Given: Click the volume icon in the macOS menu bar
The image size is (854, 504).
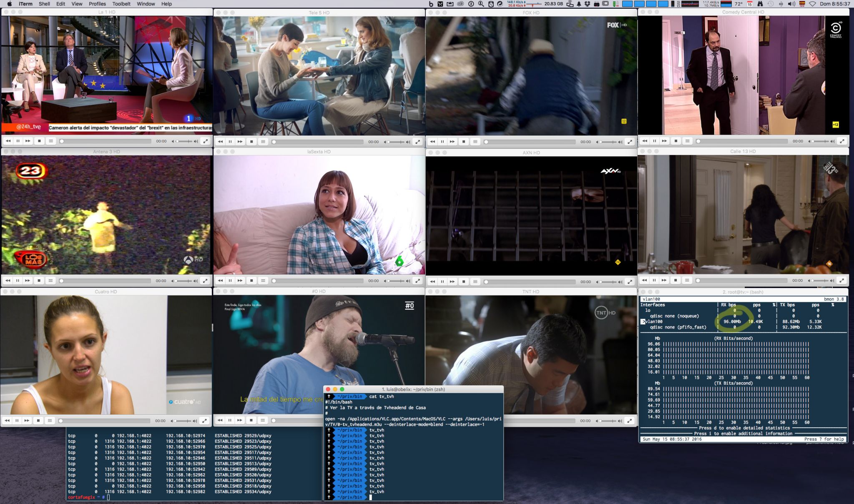Looking at the screenshot, I should point(791,4).
